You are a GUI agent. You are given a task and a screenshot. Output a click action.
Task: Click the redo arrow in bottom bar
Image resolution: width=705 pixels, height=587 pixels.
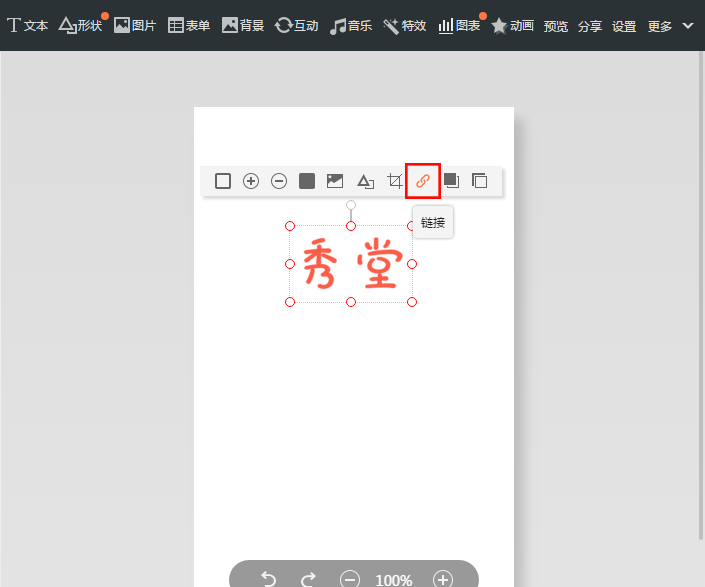(308, 579)
